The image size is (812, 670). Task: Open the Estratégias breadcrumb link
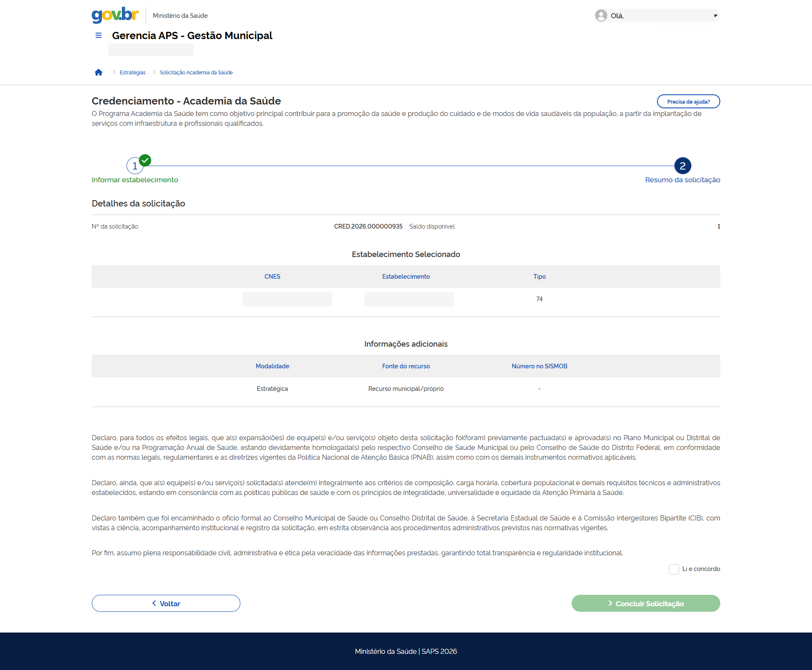(133, 73)
